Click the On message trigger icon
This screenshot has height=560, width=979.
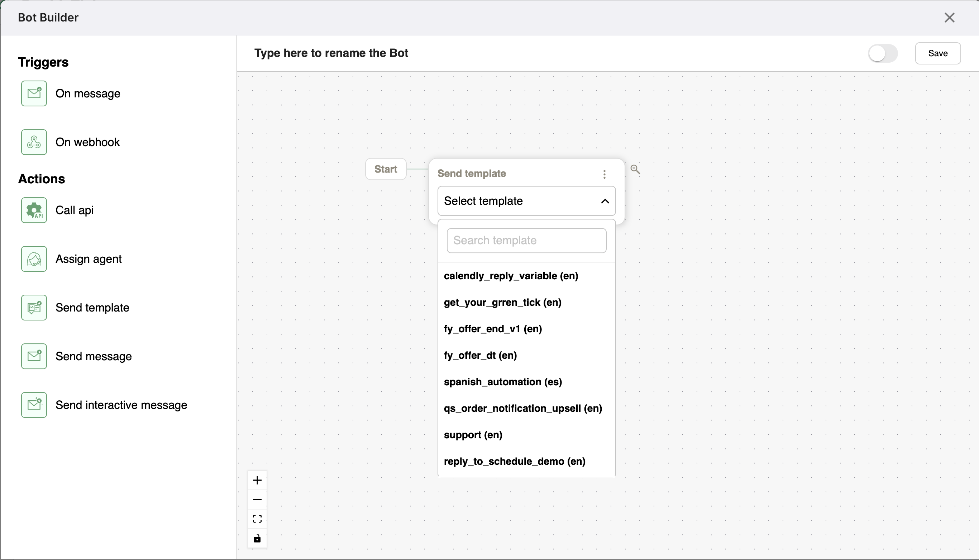34,93
